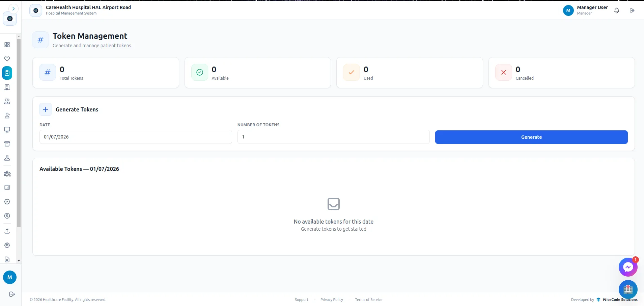
Task: Open the dashboard grid icon in sidebar
Action: point(7,45)
